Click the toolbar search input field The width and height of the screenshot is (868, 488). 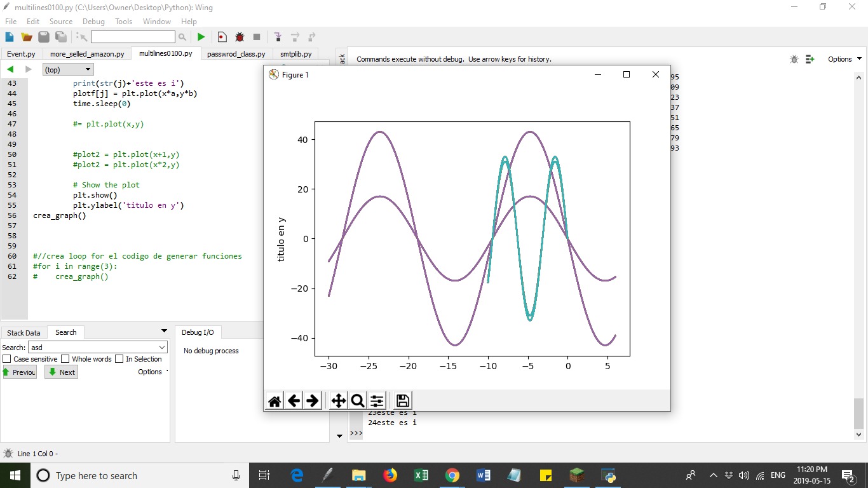pyautogui.click(x=133, y=37)
